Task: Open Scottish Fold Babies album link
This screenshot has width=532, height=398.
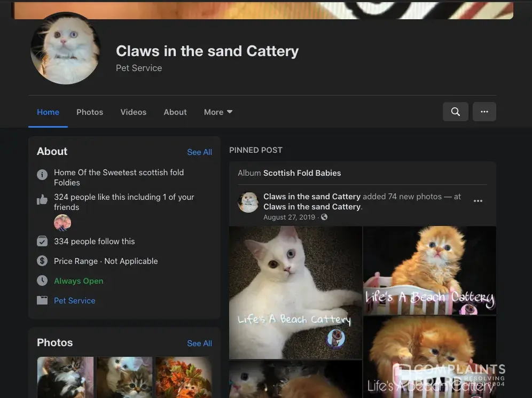Action: pyautogui.click(x=302, y=173)
